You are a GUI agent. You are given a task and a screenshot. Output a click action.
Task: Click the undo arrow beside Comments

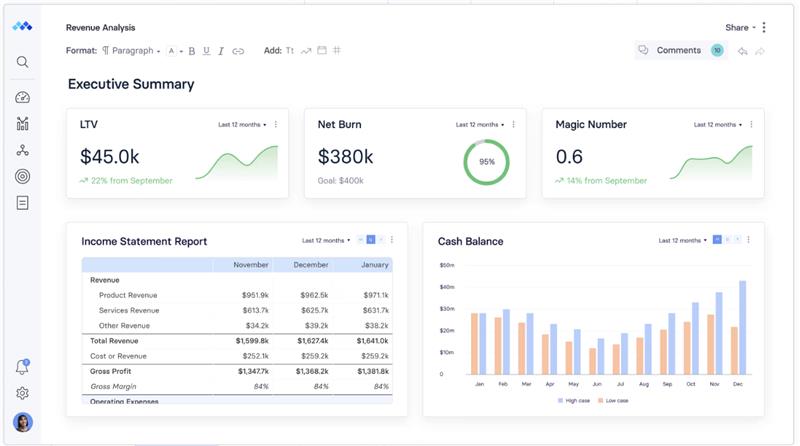[x=743, y=51]
